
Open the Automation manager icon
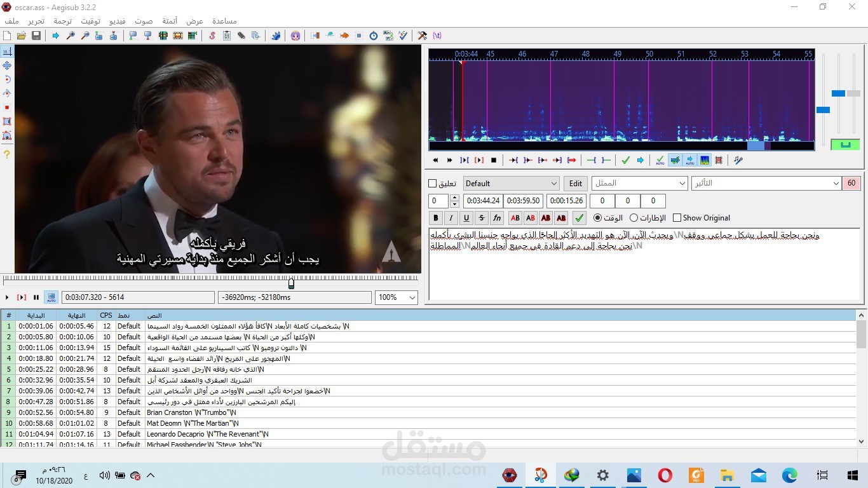tap(276, 36)
